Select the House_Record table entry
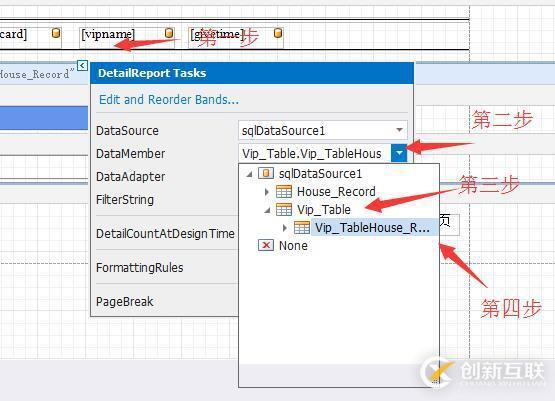 click(336, 191)
